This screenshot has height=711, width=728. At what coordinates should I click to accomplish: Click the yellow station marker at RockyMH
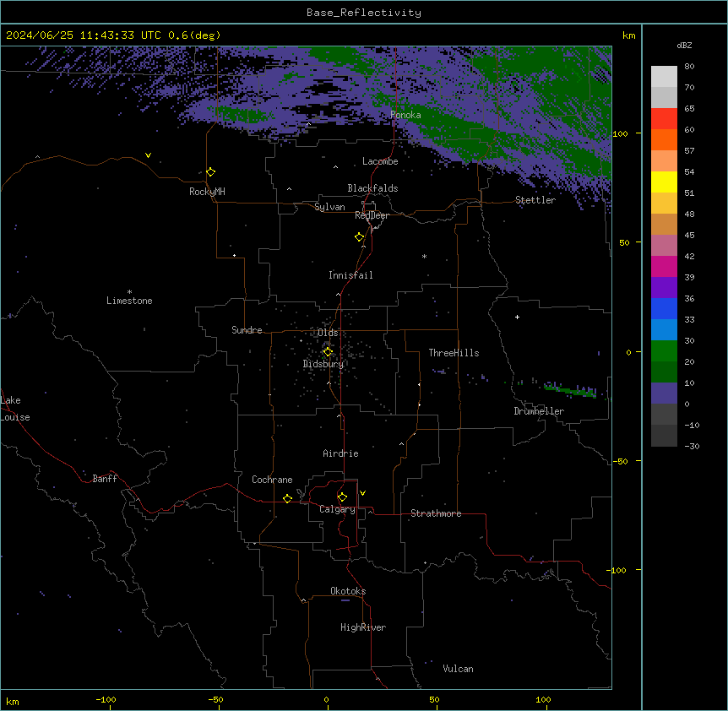(211, 171)
